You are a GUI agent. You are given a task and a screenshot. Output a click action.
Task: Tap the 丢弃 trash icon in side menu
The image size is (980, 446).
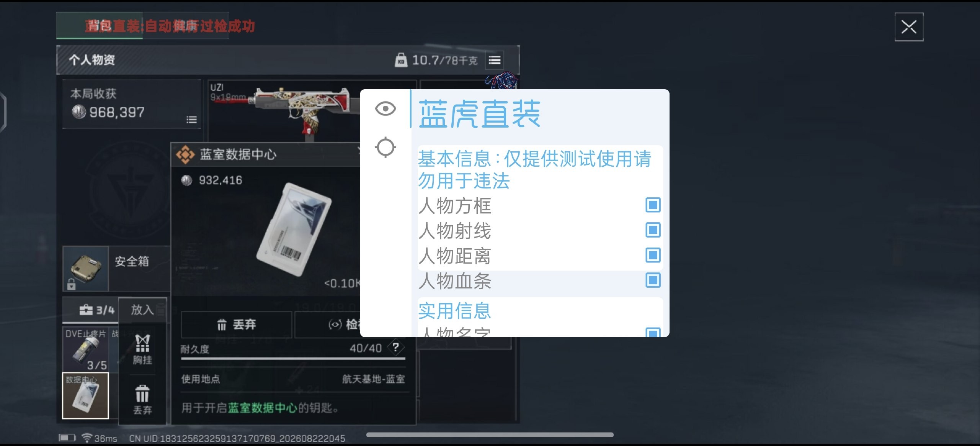pyautogui.click(x=142, y=399)
